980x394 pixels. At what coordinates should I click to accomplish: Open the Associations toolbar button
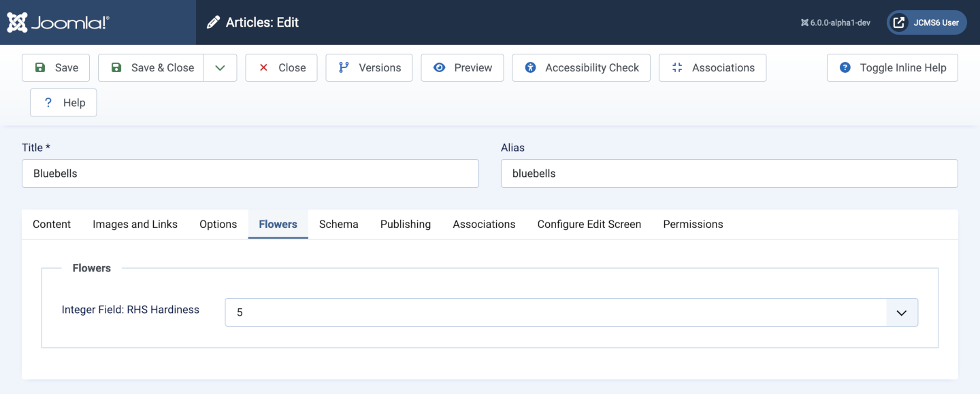pyautogui.click(x=712, y=67)
